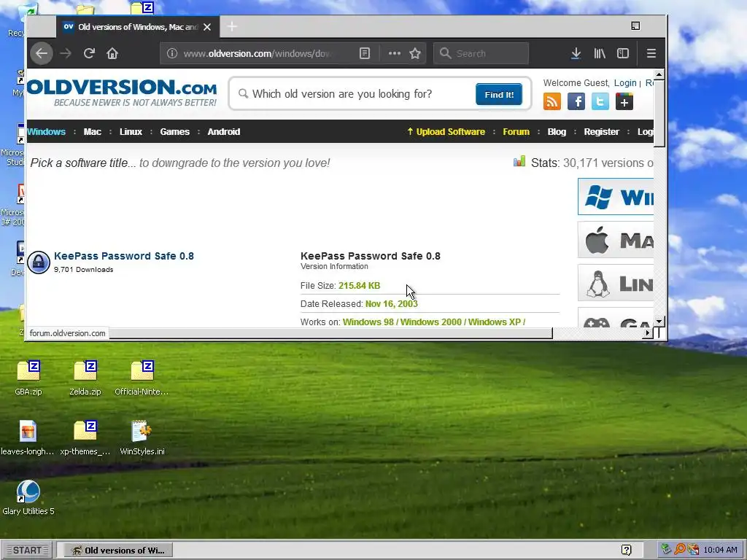The width and height of the screenshot is (747, 560).
Task: Open the Blog nav link
Action: pyautogui.click(x=557, y=132)
